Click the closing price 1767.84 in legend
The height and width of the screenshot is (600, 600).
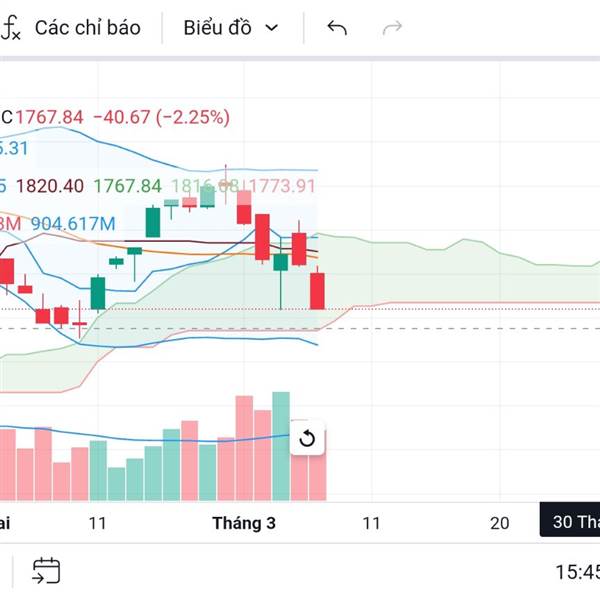coord(50,117)
